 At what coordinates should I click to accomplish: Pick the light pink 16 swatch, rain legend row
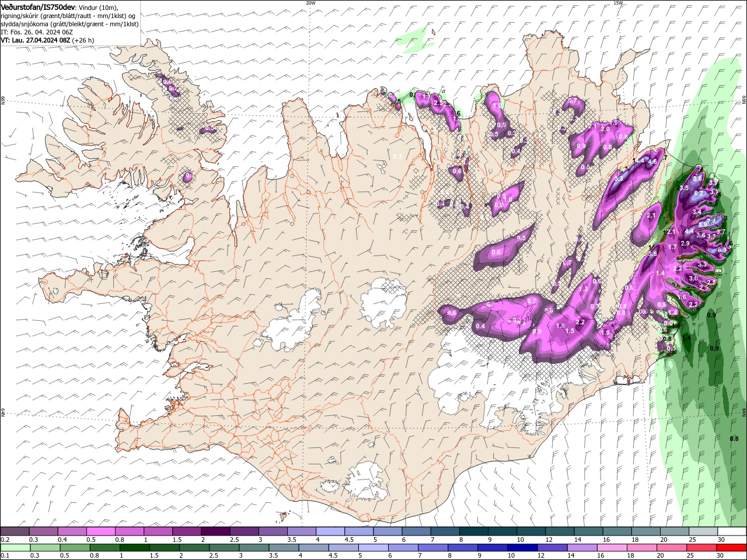coord(612,548)
